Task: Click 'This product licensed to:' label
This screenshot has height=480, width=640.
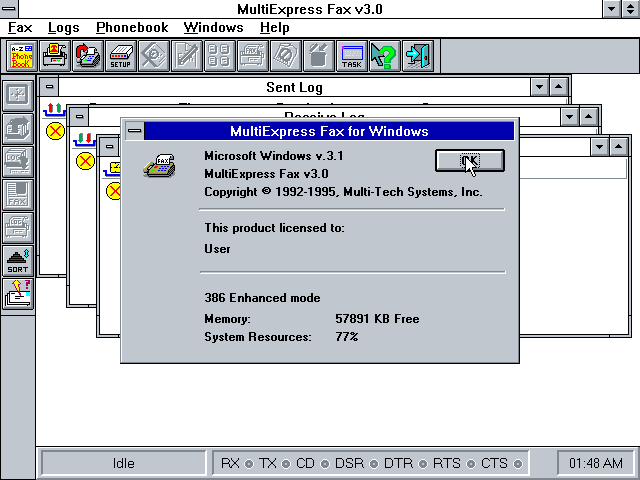Action: [x=274, y=228]
